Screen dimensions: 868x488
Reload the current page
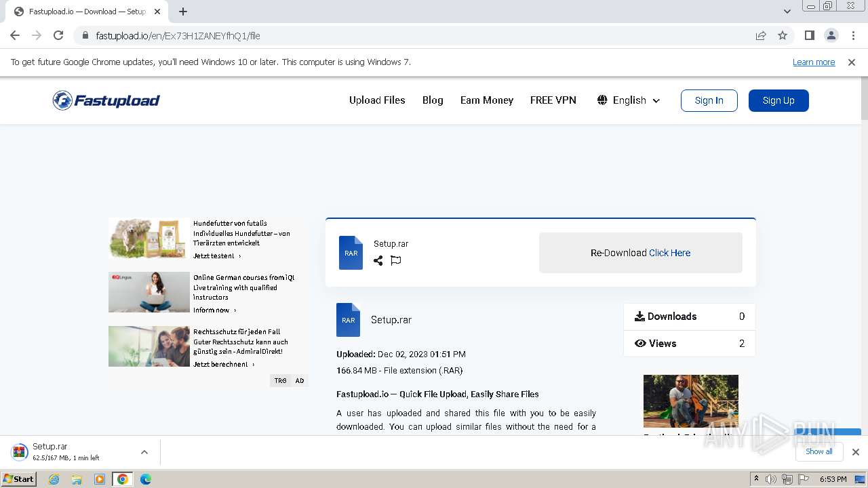(58, 35)
